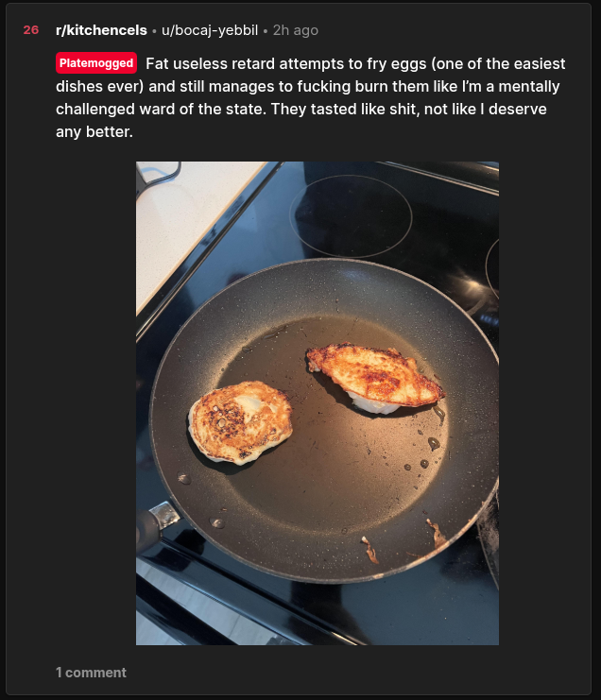
Task: Open the 1 comment link
Action: click(x=91, y=673)
